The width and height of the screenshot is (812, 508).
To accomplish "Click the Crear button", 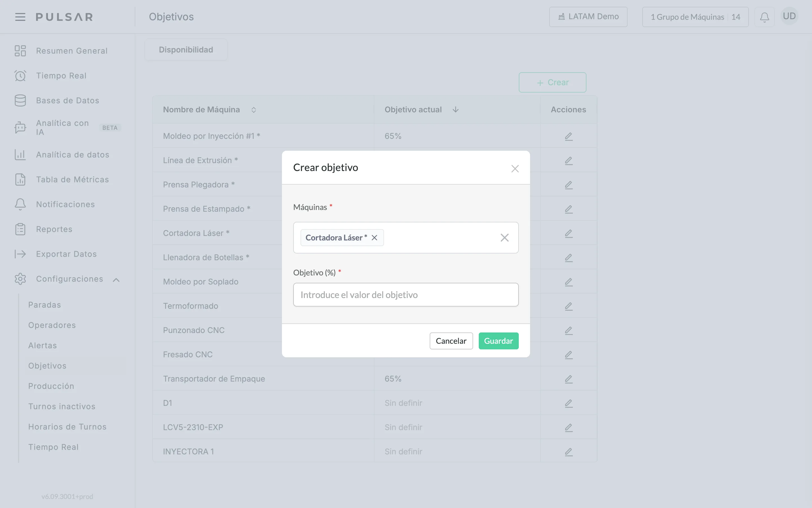I will coord(552,82).
